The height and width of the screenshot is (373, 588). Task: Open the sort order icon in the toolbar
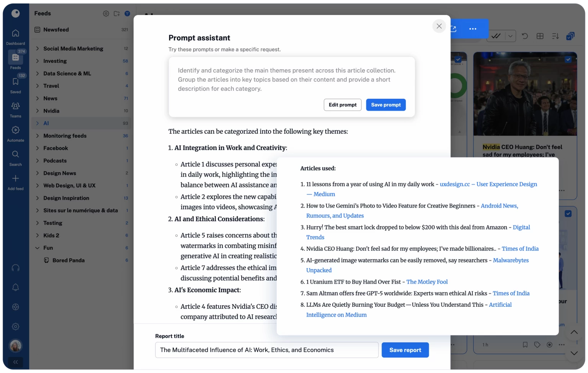click(x=555, y=36)
